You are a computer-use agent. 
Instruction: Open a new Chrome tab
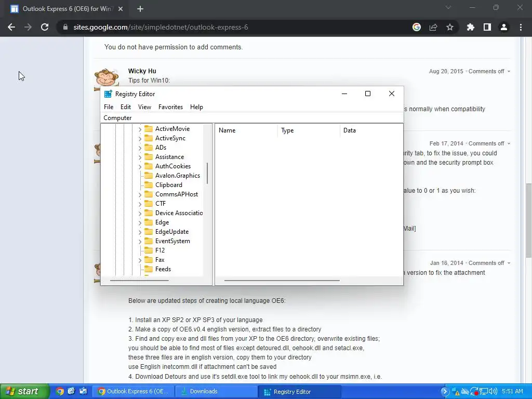[140, 9]
